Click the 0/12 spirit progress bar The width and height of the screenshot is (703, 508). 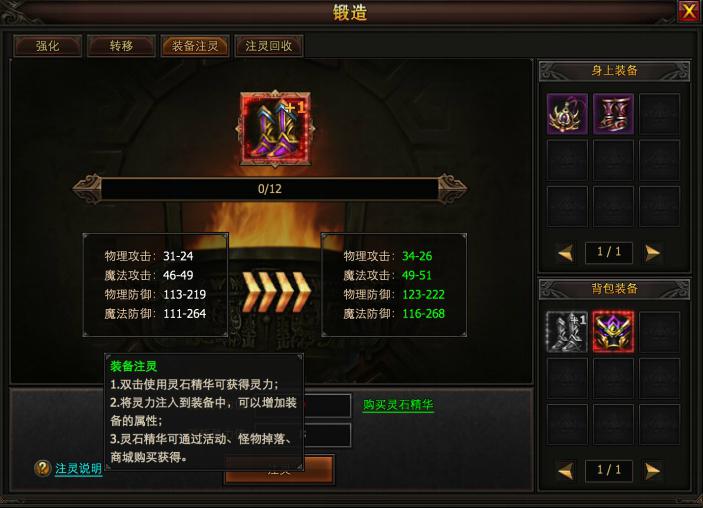coord(269,189)
